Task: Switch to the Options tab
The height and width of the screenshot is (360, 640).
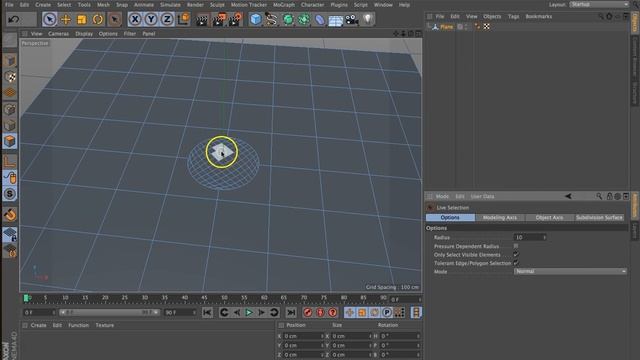Action: (450, 218)
